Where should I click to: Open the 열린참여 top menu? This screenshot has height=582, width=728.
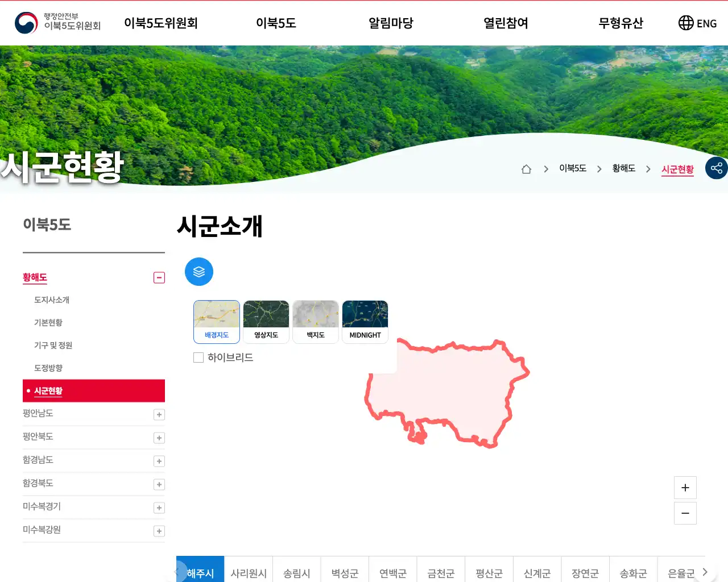pos(506,23)
